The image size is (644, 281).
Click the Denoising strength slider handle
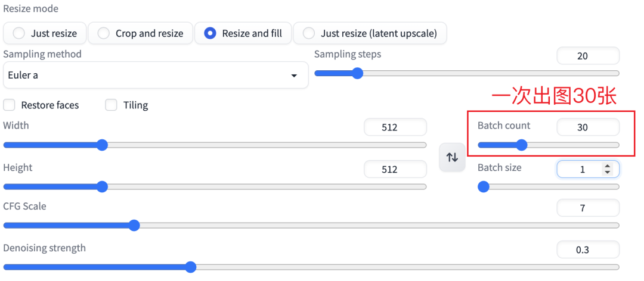(190, 267)
